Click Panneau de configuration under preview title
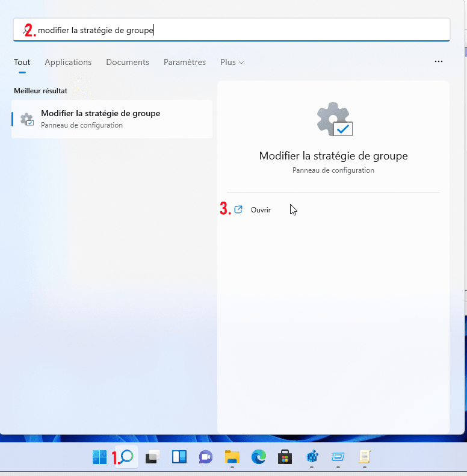467x476 pixels. coord(333,170)
